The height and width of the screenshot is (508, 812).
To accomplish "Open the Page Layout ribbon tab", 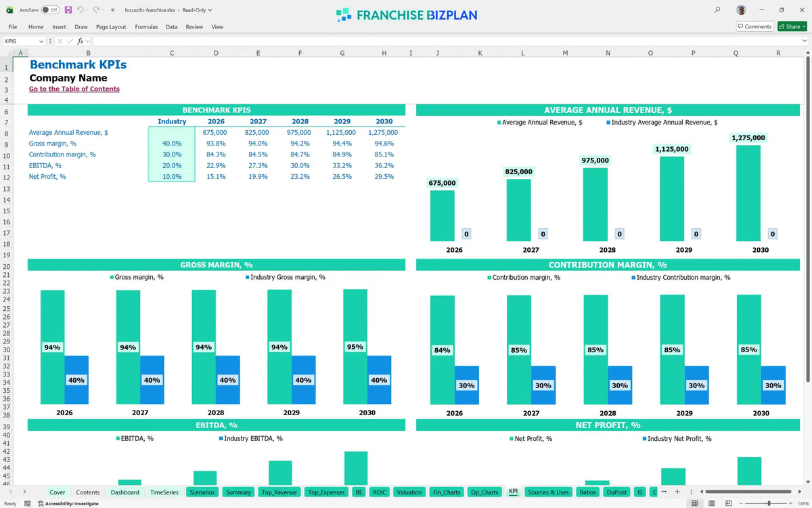I will [x=111, y=27].
